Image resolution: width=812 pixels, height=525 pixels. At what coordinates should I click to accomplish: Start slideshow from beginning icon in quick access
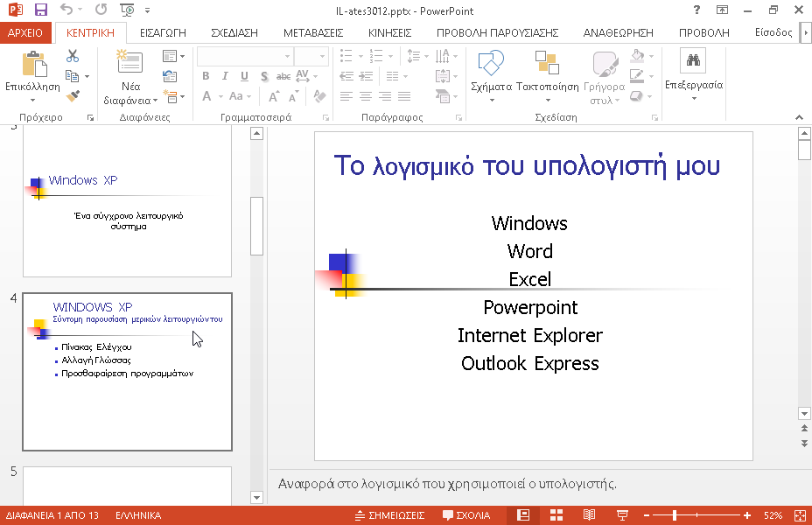127,10
